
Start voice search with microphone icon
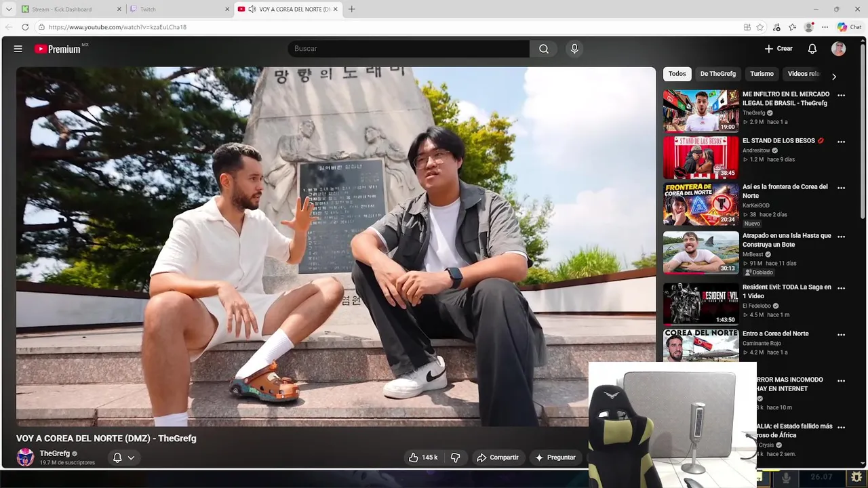click(x=574, y=49)
